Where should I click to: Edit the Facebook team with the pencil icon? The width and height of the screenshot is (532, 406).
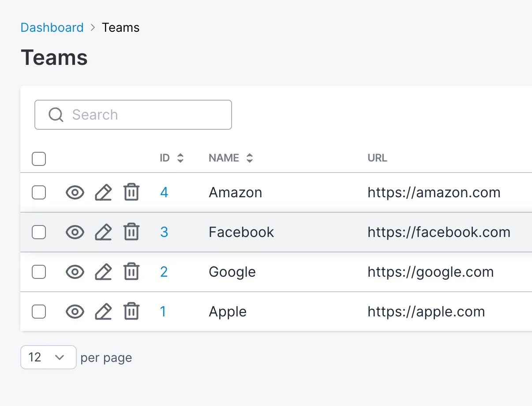point(103,232)
